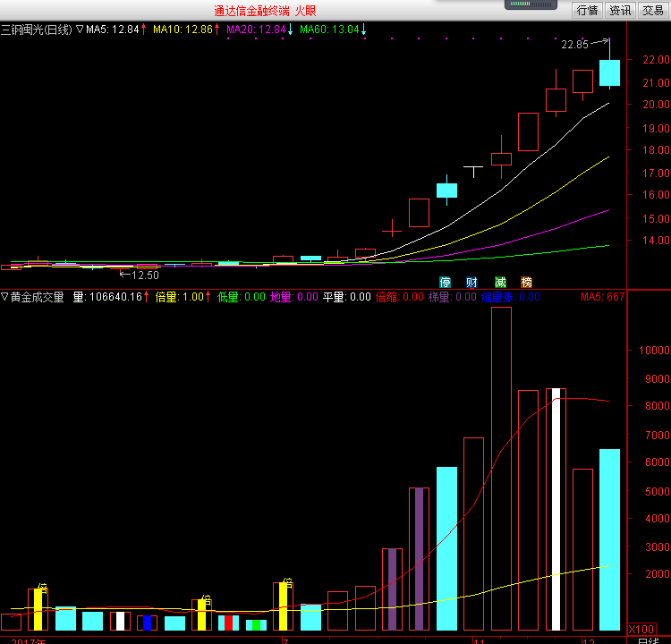Click the 日线 period label at bottom right
This screenshot has height=644, width=671.
point(649,640)
